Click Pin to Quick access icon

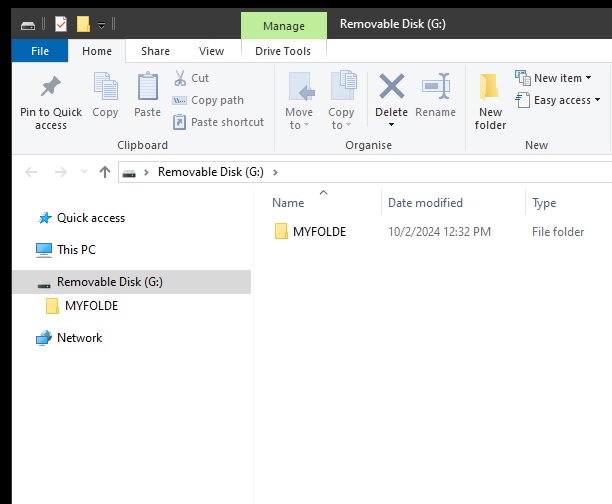coord(50,89)
